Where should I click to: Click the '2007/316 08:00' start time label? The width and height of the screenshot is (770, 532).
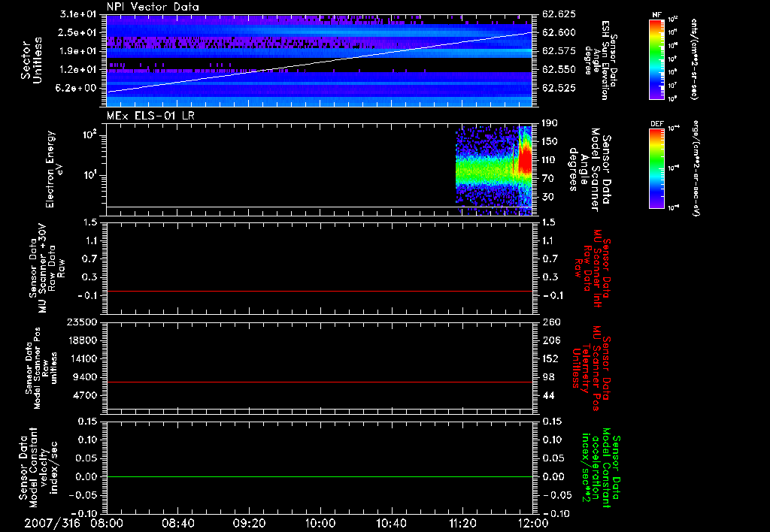[x=75, y=523]
